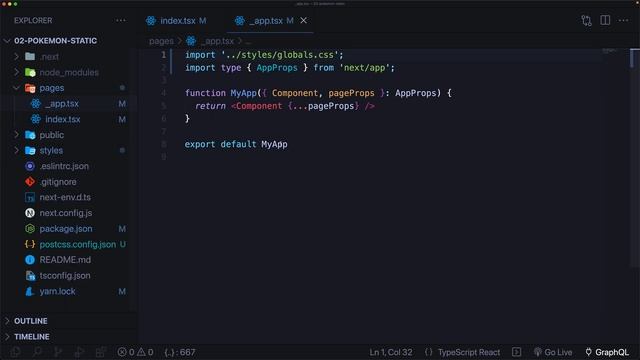The image size is (640, 360).
Task: Open .eslintrc.json file
Action: (64, 166)
